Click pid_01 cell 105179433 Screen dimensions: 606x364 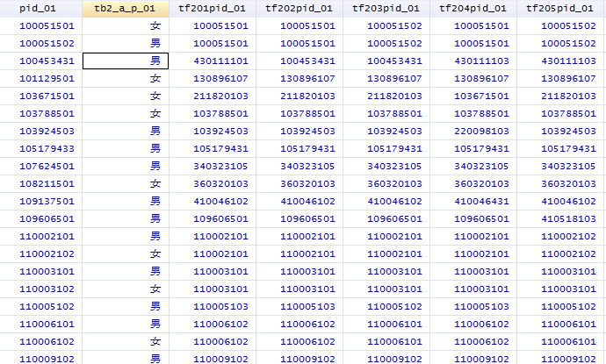(x=41, y=149)
